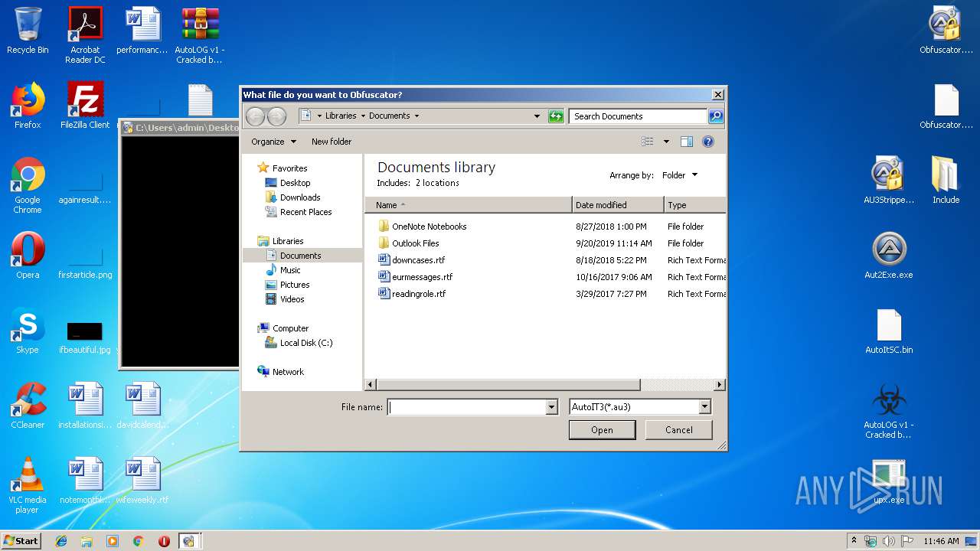Select eurmessages.rtf file
980x551 pixels.
pos(422,277)
